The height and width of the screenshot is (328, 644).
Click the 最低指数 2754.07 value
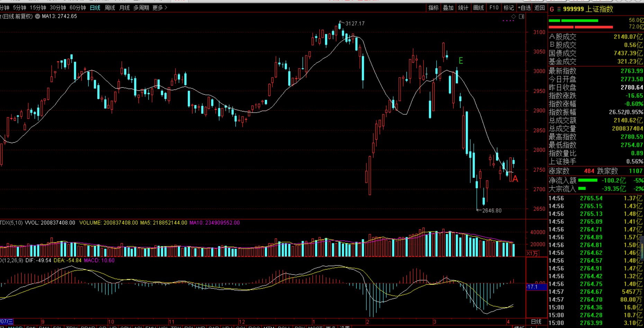[x=632, y=145]
